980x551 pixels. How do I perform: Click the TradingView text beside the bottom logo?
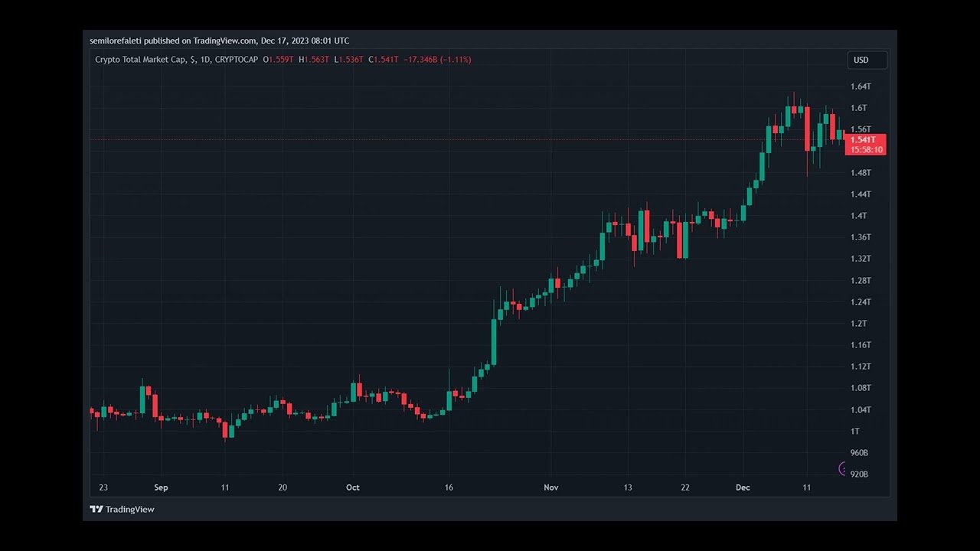point(129,509)
